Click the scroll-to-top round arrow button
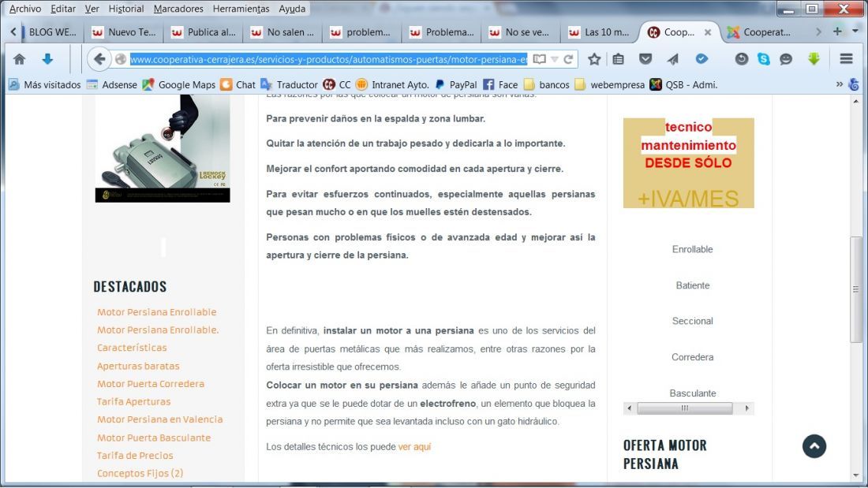The width and height of the screenshot is (868, 488). (814, 446)
